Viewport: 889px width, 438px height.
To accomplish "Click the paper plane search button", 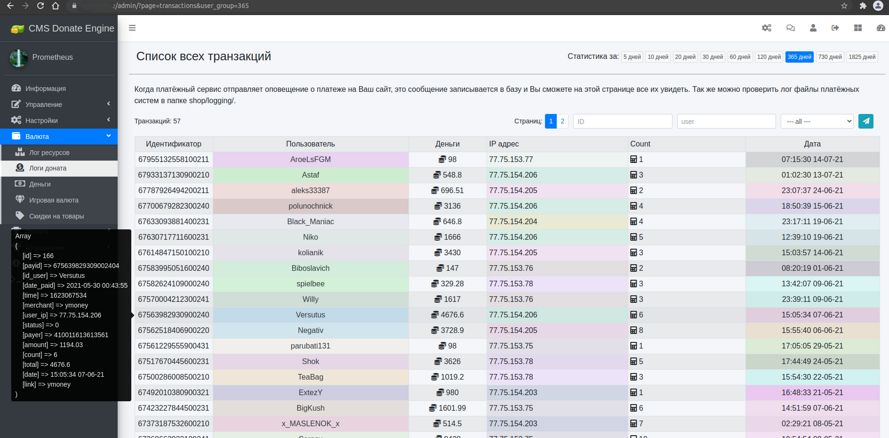I will tap(866, 121).
